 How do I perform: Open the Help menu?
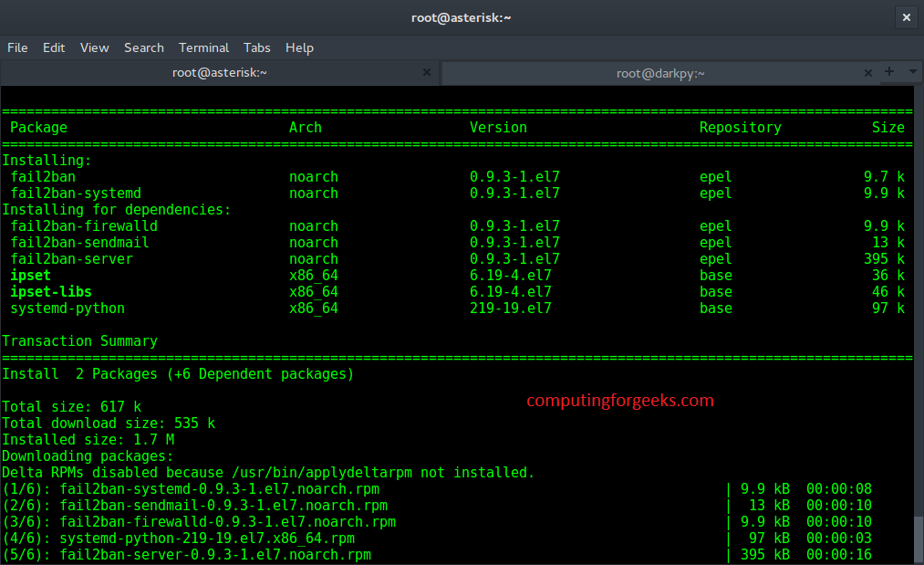click(299, 47)
